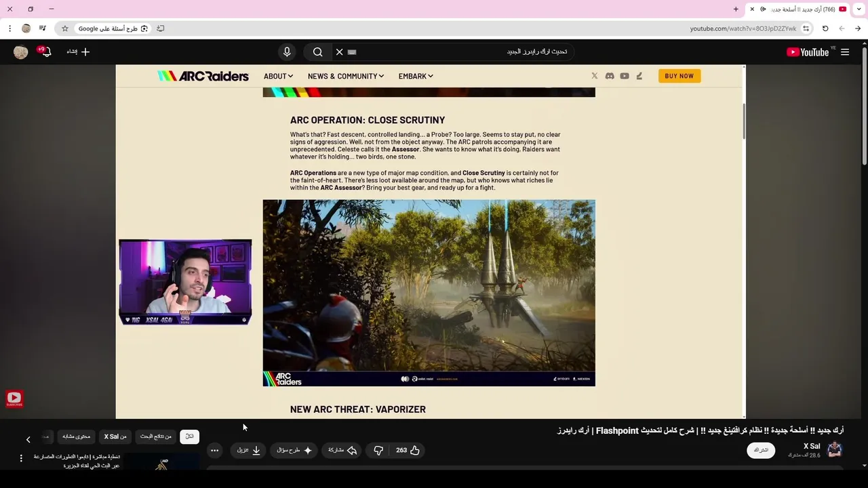Screen dimensions: 868x488
Task: Open the create video plus button
Action: pyautogui.click(x=78, y=52)
